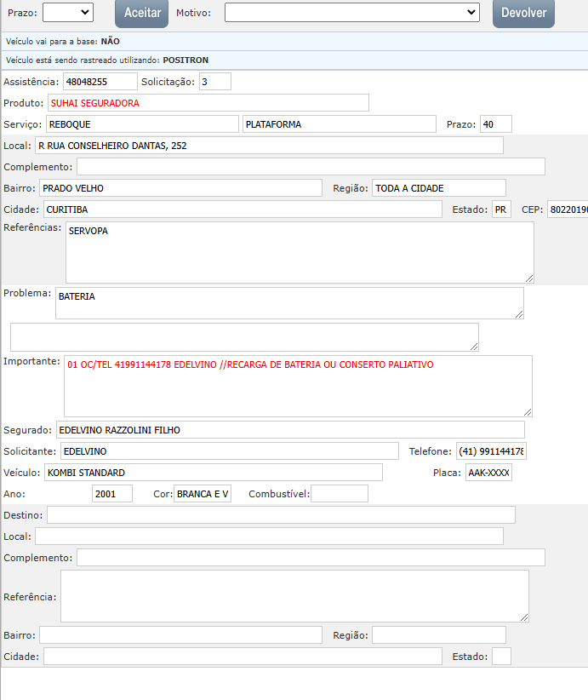This screenshot has width=588, height=700.
Task: Click the Cor field BRANCA E V
Action: [203, 494]
